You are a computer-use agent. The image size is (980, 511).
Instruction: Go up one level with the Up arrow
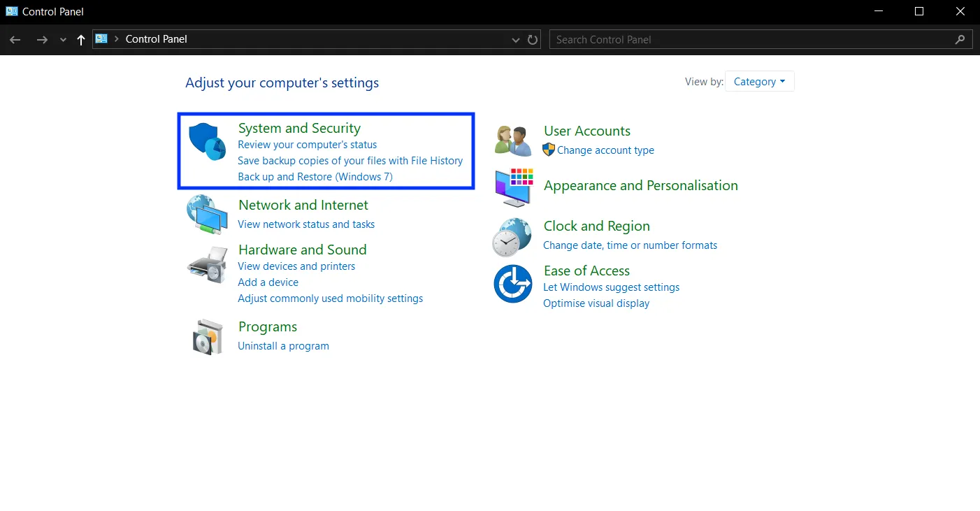80,39
